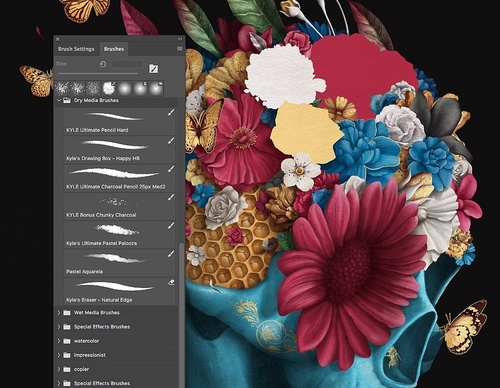Viewport: 500px width, 388px height.
Task: Click eraser tool icon on Natural Edge row
Action: [171, 283]
